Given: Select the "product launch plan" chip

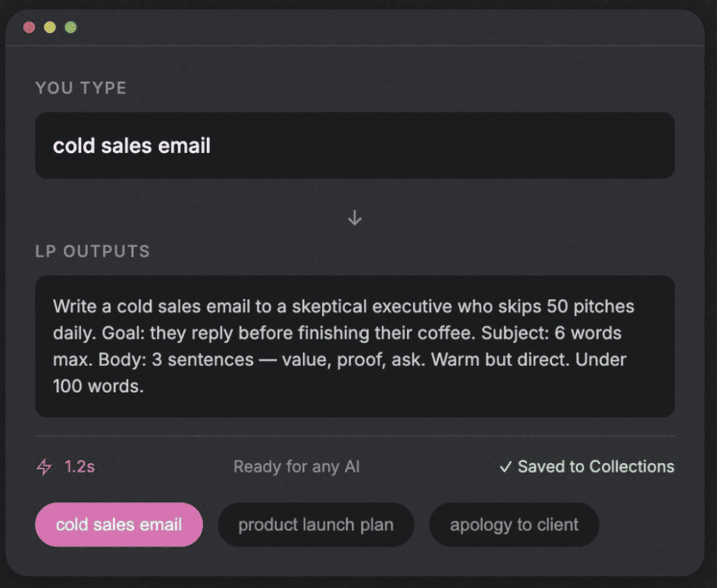Looking at the screenshot, I should [316, 525].
